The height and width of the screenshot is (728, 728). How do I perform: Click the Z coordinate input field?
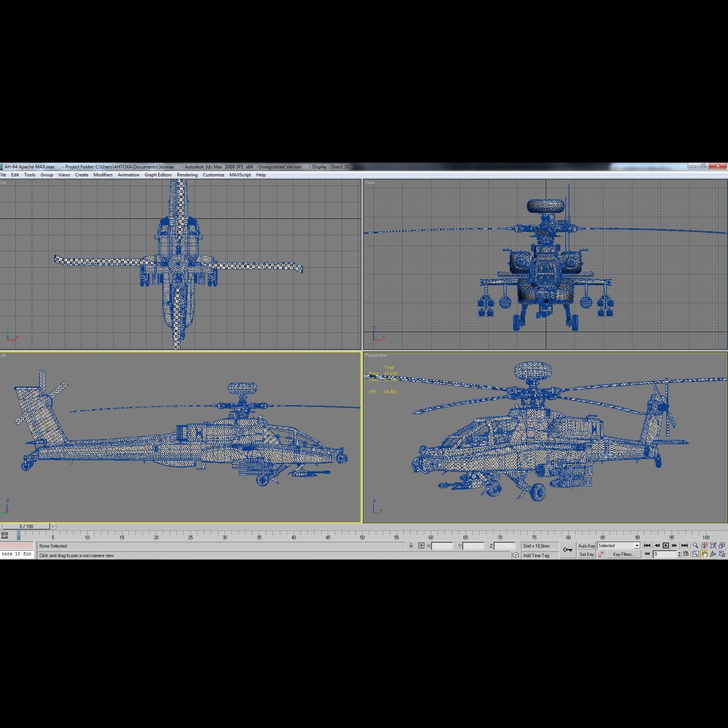click(x=505, y=546)
